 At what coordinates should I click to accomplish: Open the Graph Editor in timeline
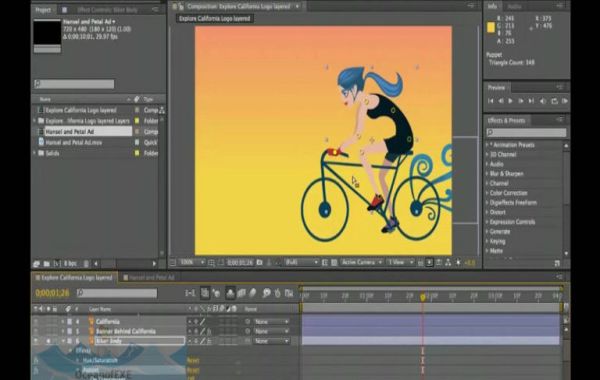point(289,293)
